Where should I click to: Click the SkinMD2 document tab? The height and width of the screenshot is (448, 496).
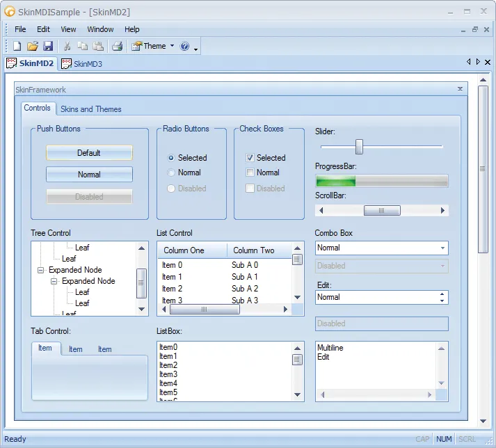point(31,63)
